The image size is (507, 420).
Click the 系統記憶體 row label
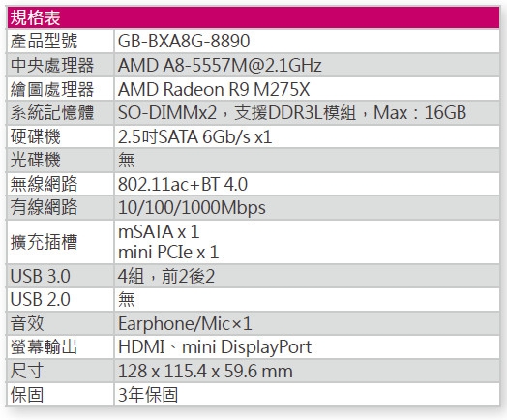click(52, 113)
